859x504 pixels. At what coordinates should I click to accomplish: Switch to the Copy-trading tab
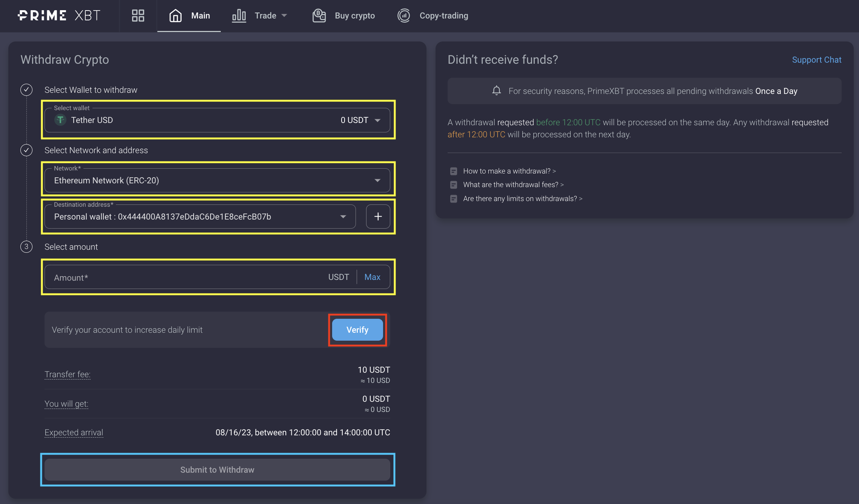coord(443,15)
